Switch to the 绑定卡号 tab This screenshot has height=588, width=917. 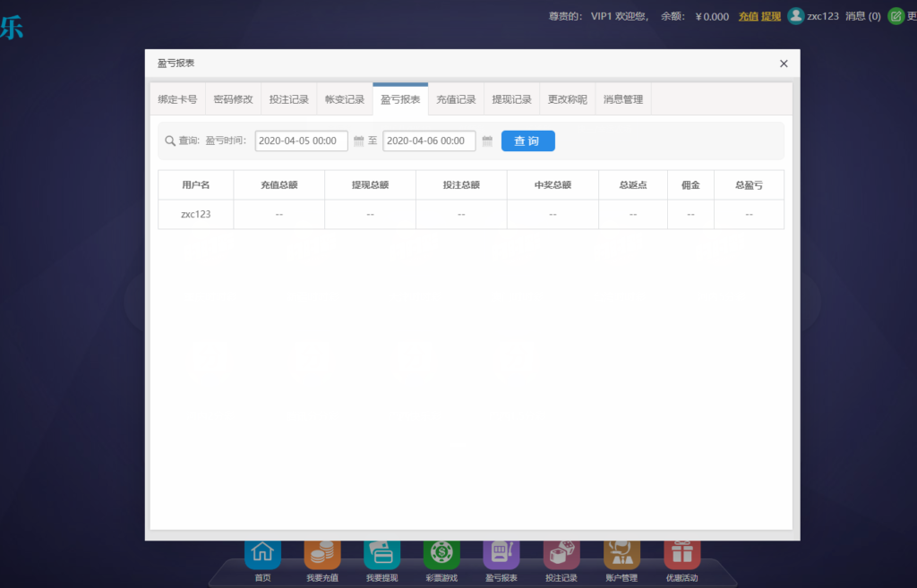[x=177, y=99]
